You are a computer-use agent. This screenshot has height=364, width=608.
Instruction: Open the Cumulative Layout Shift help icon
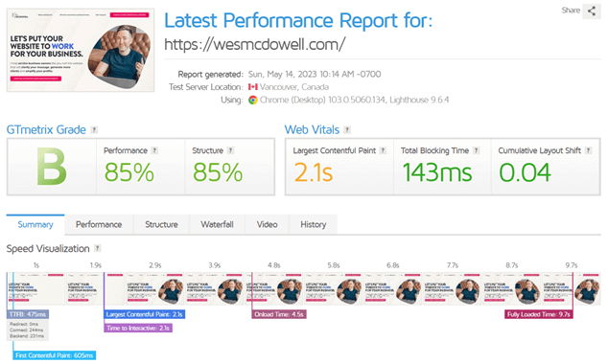pos(588,150)
